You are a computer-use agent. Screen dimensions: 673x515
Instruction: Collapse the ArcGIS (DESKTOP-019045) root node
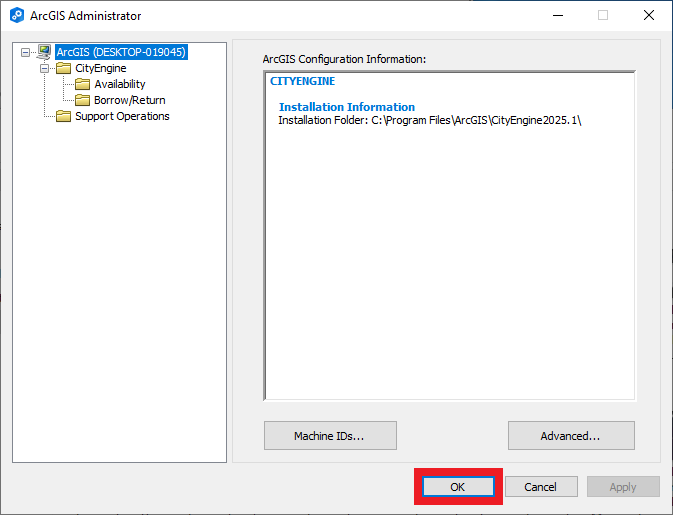tap(26, 52)
